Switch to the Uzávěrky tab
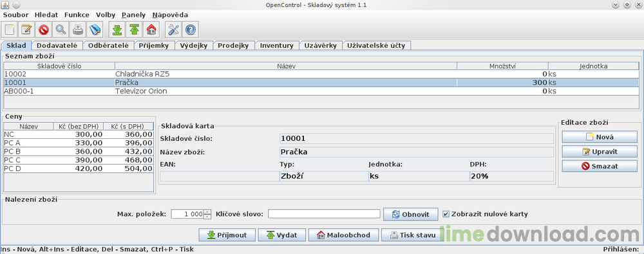Image resolution: width=644 pixels, height=254 pixels. click(x=321, y=46)
